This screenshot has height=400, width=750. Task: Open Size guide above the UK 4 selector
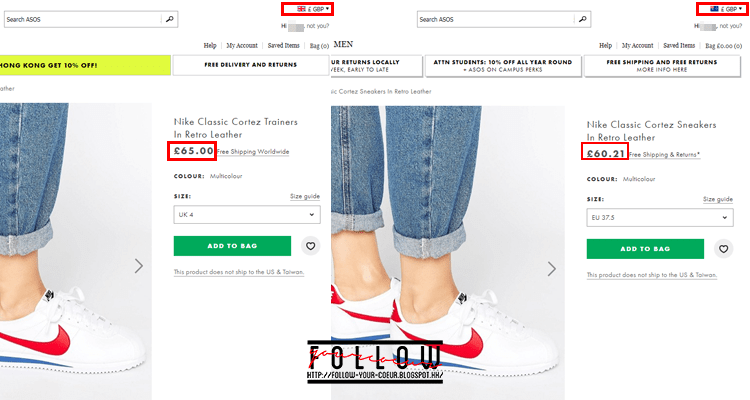(x=304, y=197)
